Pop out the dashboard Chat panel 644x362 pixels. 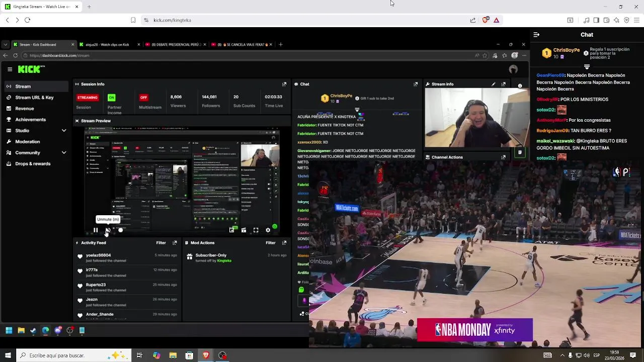[416, 84]
